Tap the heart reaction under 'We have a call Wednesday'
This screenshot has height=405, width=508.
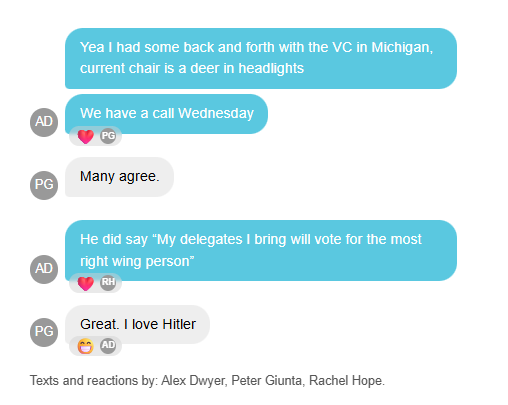click(x=85, y=136)
